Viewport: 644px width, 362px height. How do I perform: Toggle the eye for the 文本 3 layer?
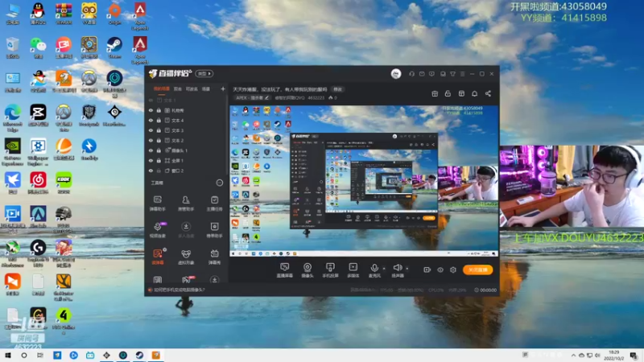[x=151, y=130]
